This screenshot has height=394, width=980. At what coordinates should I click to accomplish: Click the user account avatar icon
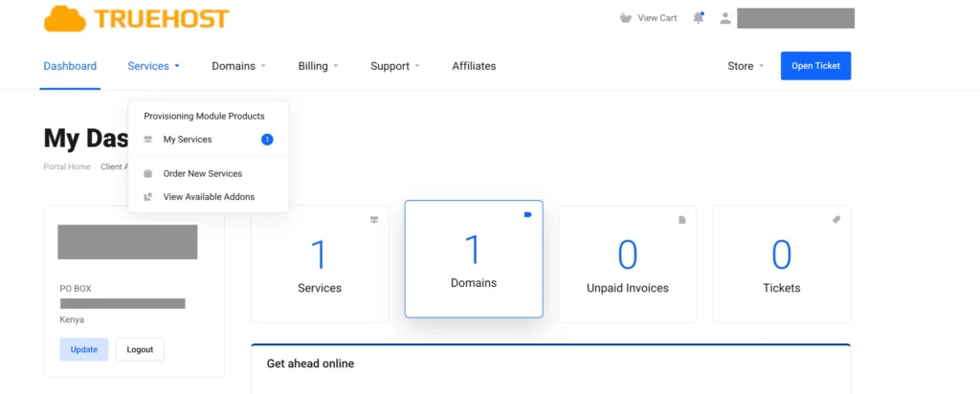[725, 18]
